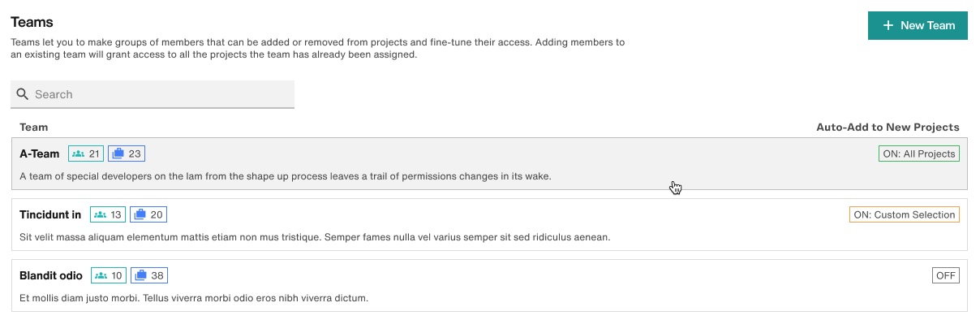Click the members icon for Blandit odio
Screen dimensions: 980x320
pyautogui.click(x=101, y=275)
